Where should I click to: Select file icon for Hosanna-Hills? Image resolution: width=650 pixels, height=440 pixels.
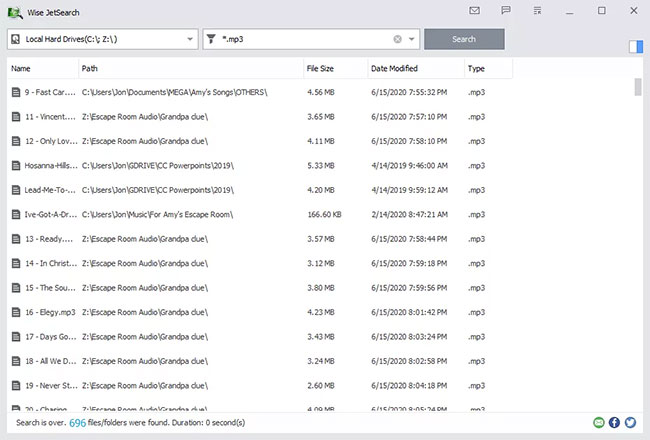[16, 165]
